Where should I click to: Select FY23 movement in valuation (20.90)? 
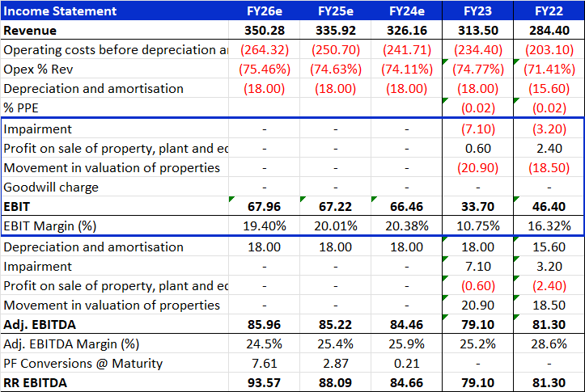coord(478,168)
